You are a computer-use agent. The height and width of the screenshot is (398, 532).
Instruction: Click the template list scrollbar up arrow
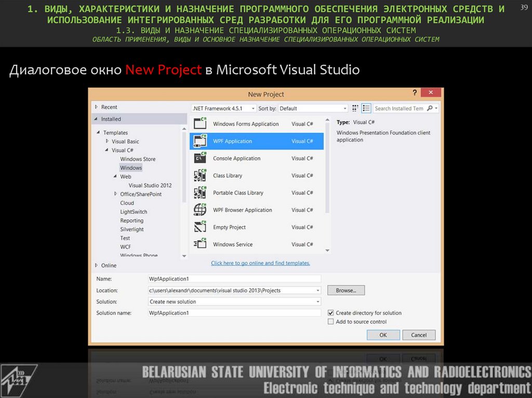[x=327, y=120]
